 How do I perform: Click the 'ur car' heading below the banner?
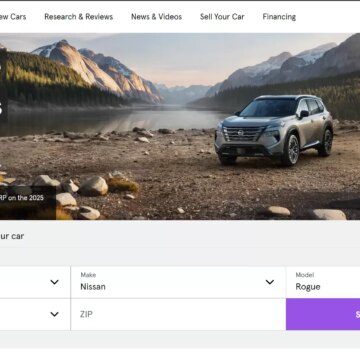tap(12, 236)
